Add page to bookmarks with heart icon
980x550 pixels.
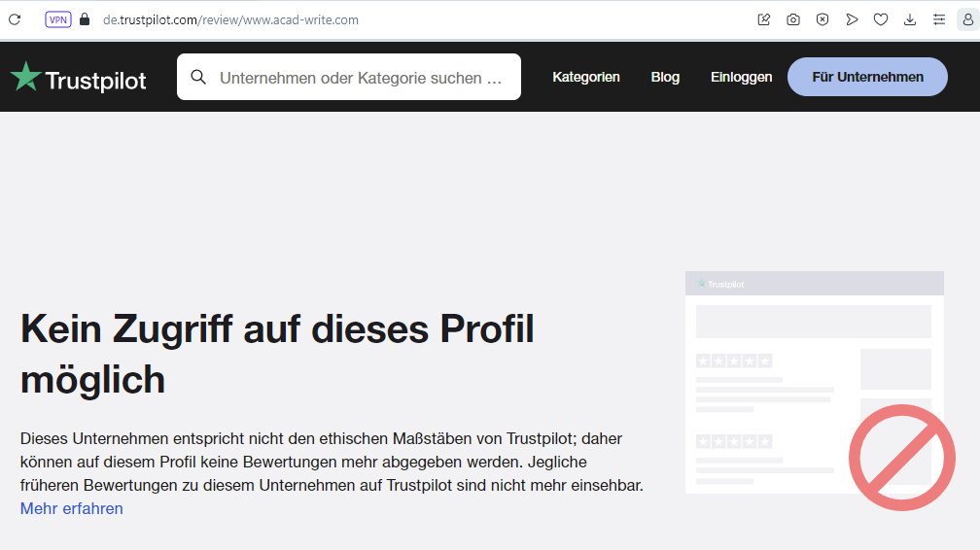881,19
